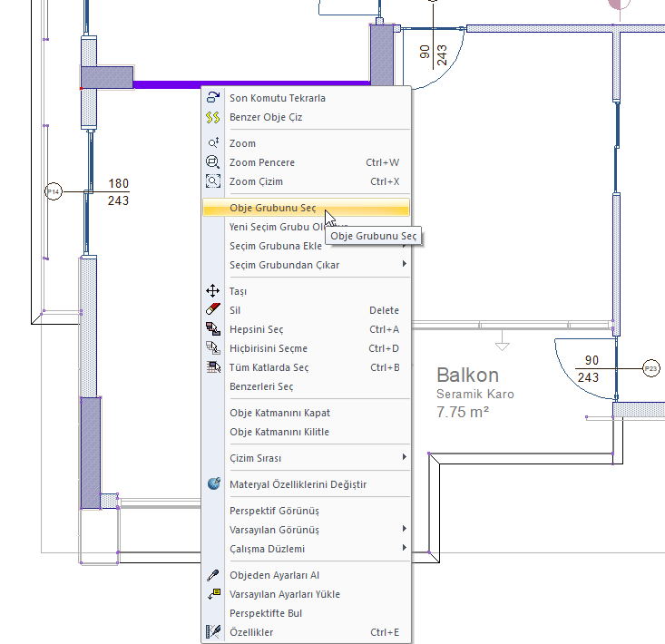This screenshot has height=644, width=665.
Task: Click the Materyal Özelliklerini Değiştir icon
Action: point(213,484)
